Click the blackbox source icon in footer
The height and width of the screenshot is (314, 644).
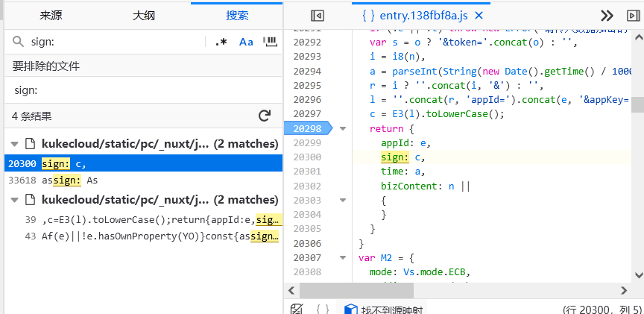tap(297, 308)
